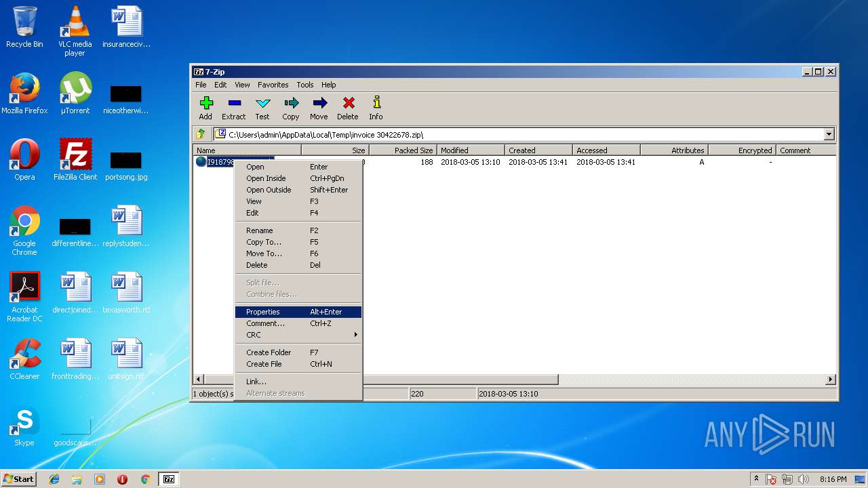868x488 pixels.
Task: Open the Mozilla Firefox desktop icon
Action: [24, 94]
